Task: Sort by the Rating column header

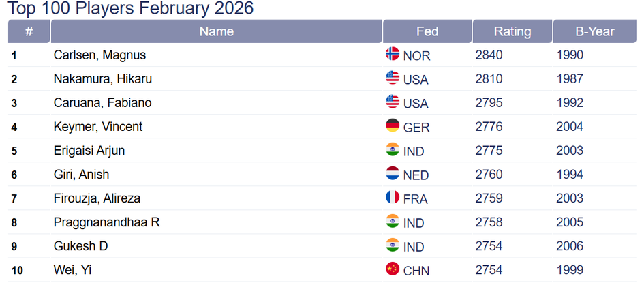Action: coord(512,31)
